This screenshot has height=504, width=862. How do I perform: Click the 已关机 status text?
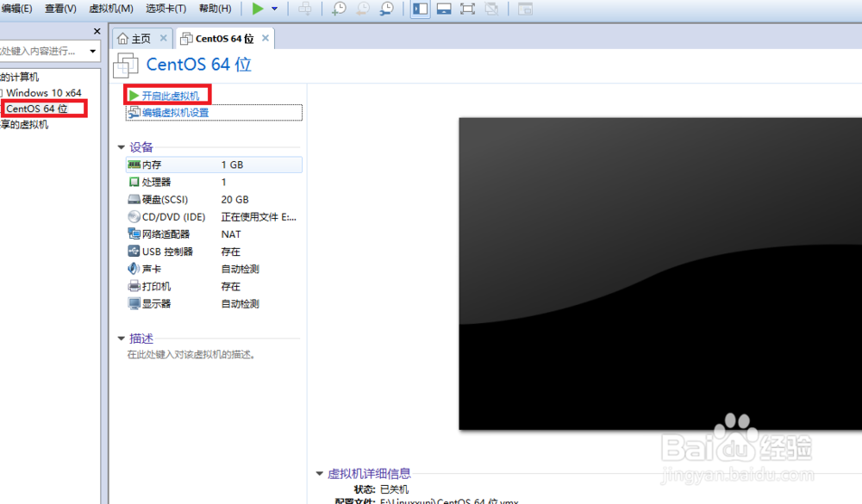[x=394, y=489]
